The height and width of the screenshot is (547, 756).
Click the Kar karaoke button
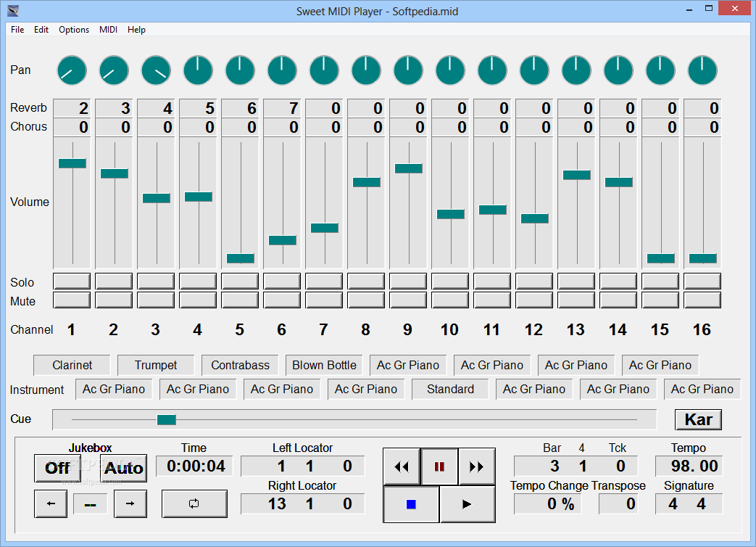pyautogui.click(x=698, y=419)
